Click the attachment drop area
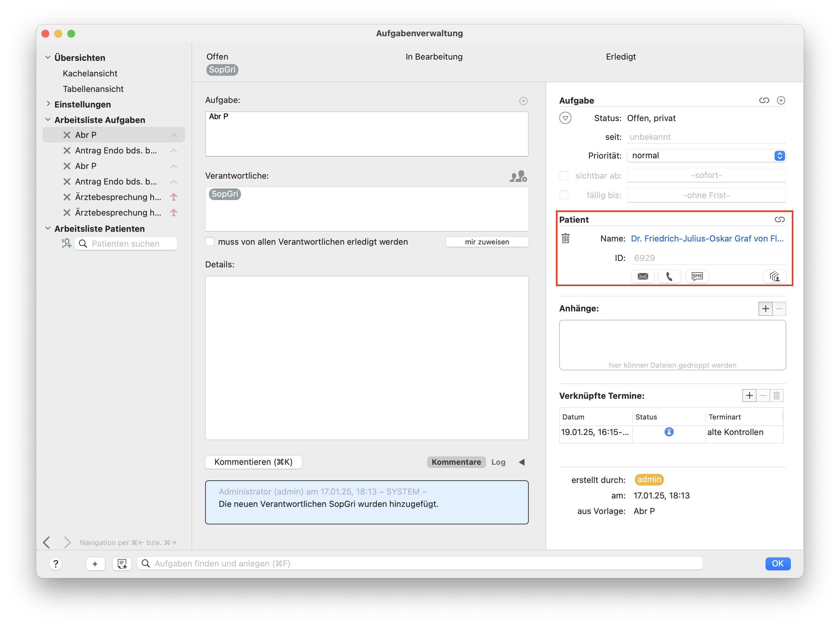The image size is (840, 626). coord(672,345)
